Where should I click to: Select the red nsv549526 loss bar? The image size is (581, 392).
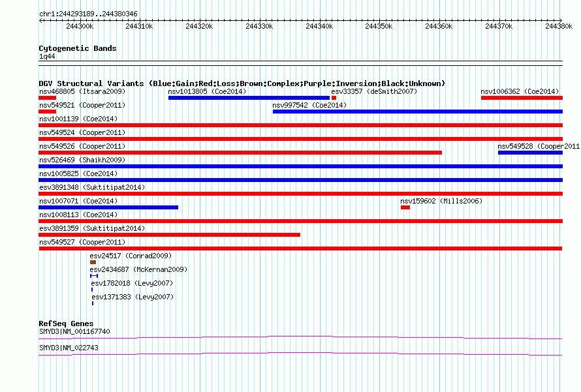[240, 153]
